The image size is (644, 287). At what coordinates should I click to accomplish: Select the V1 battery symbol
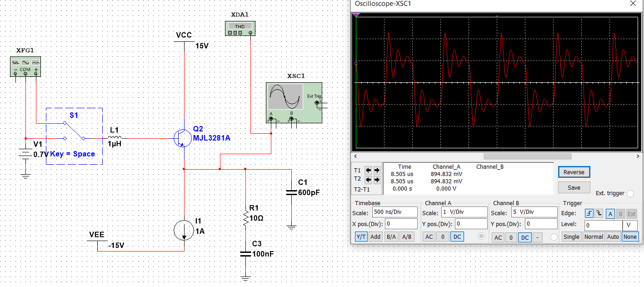point(25,155)
